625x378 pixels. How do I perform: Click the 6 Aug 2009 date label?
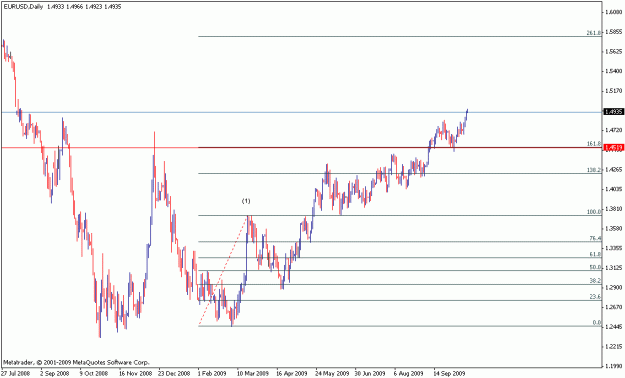point(409,374)
